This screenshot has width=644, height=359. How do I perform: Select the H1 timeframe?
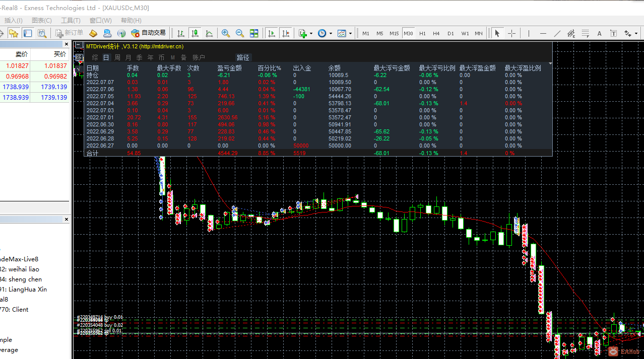tap(422, 33)
